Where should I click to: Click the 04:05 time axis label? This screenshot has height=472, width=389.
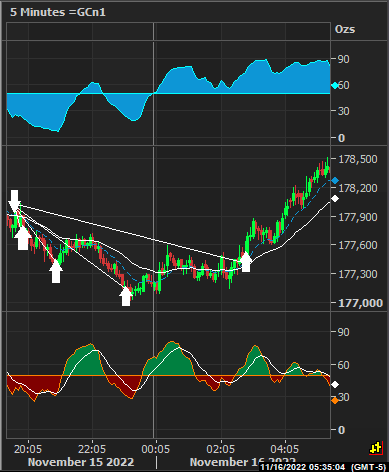(284, 449)
